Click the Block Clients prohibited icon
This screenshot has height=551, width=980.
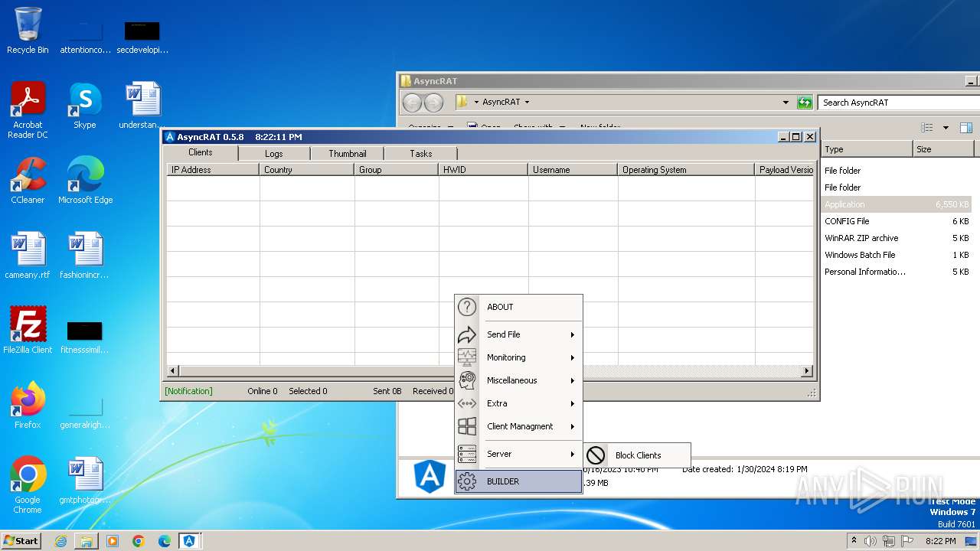pyautogui.click(x=596, y=455)
